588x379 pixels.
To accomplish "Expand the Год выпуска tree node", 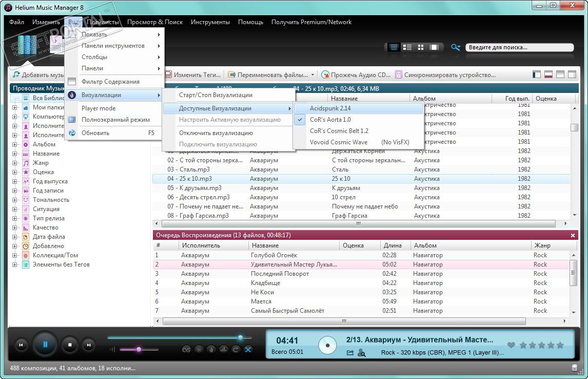I will point(15,181).
